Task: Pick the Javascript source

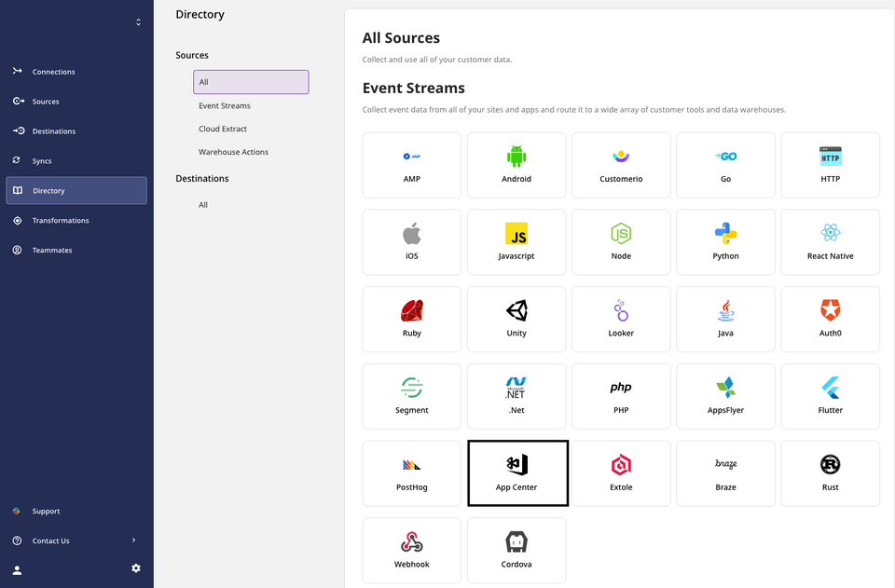Action: pos(516,242)
